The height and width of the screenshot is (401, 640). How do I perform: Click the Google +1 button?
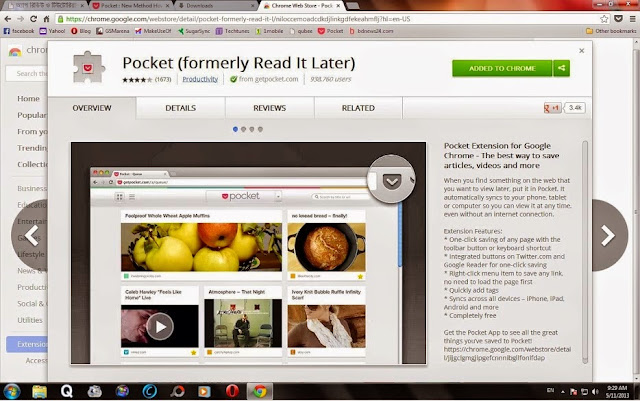[x=552, y=108]
